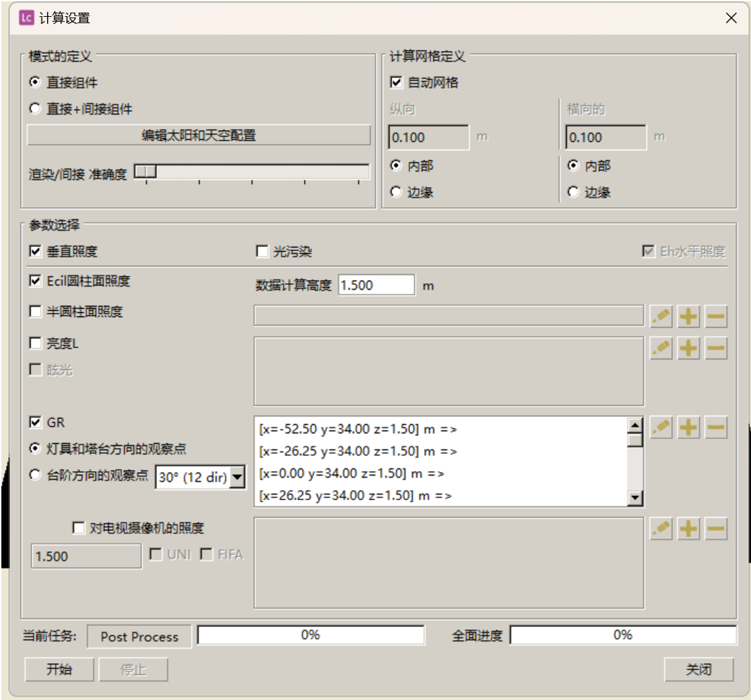The image size is (751, 700).
Task: Click 开始 button to start calculation
Action: coord(59,669)
